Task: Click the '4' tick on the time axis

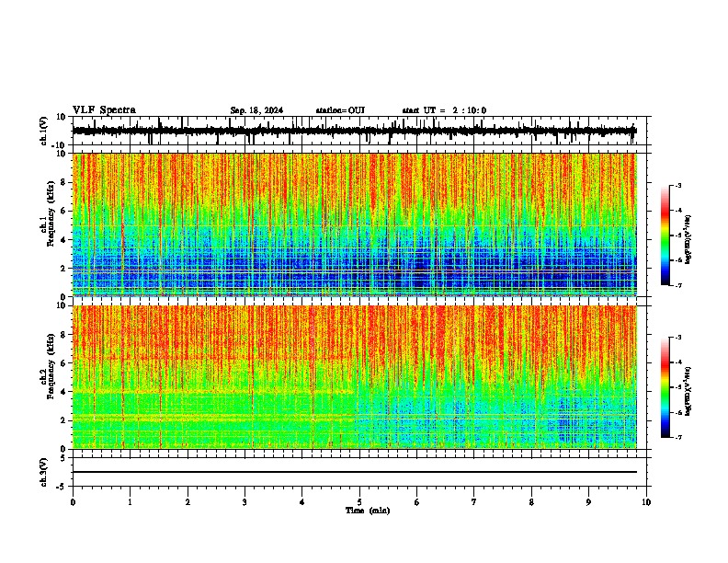Action: tap(302, 502)
